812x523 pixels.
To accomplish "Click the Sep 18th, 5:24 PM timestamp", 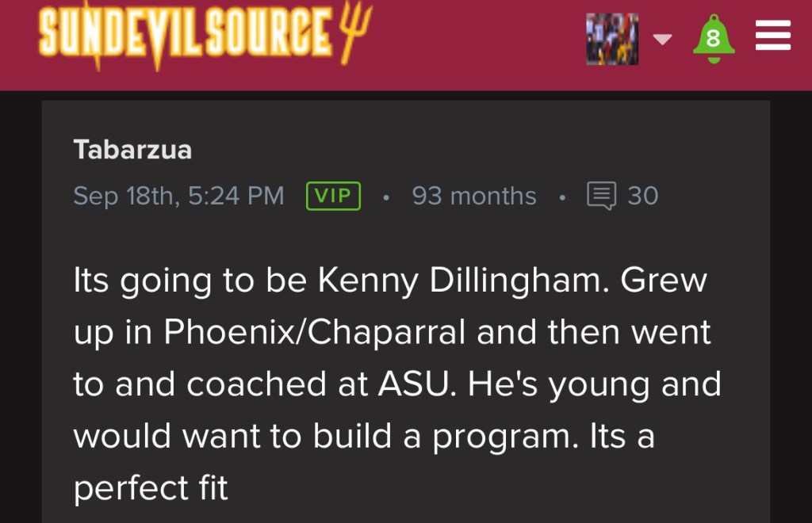I will [178, 196].
